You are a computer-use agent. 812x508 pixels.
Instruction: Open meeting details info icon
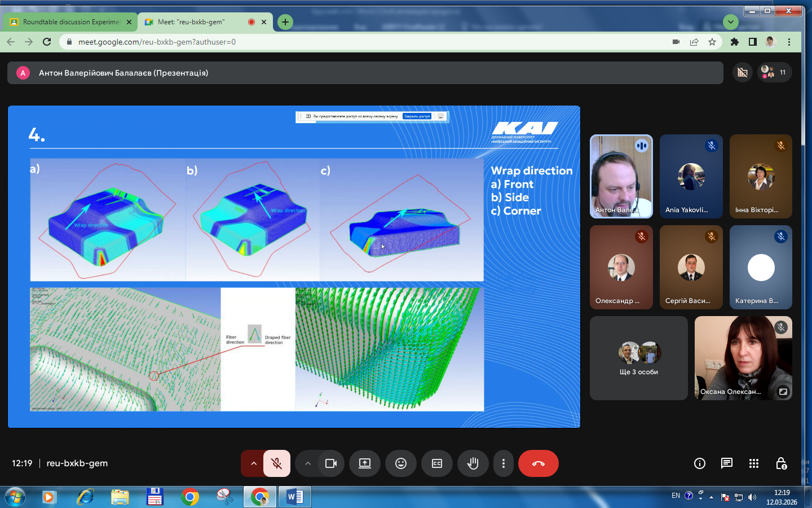coord(700,463)
